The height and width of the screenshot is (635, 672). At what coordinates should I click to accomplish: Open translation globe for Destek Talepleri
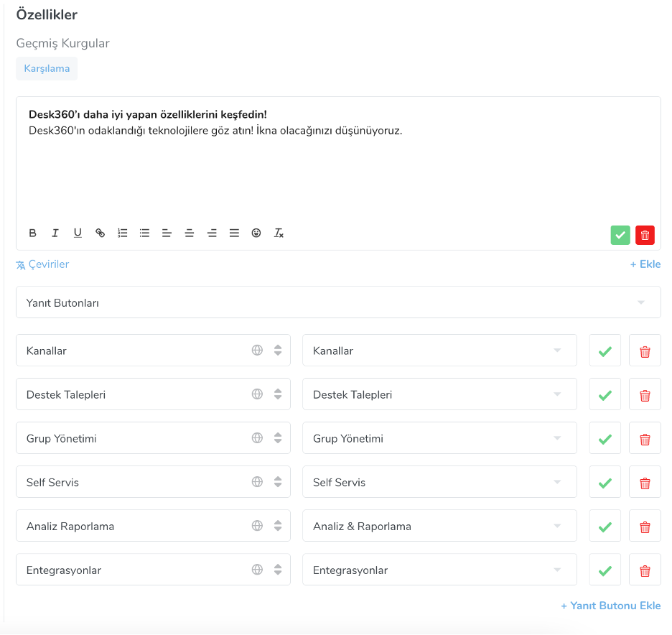coord(257,394)
